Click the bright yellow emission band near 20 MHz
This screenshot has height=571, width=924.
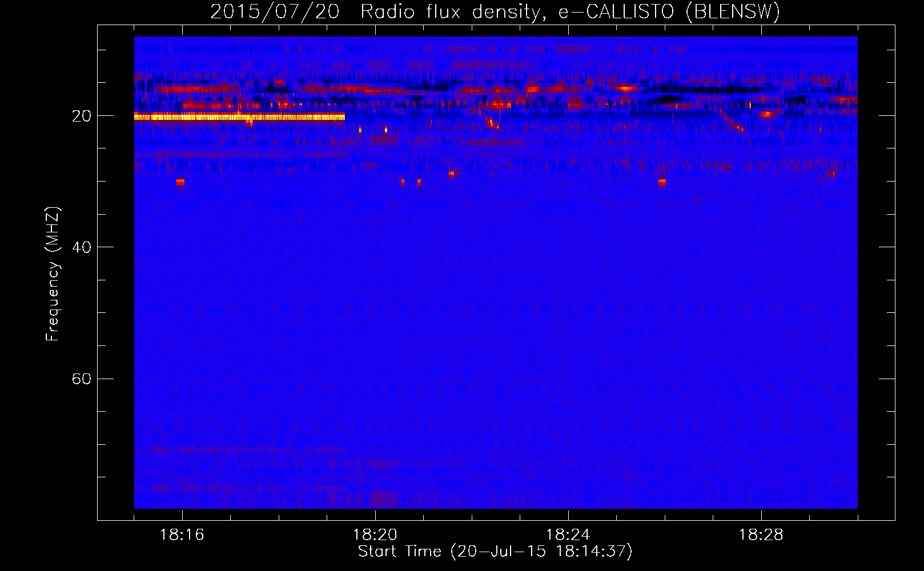(239, 117)
